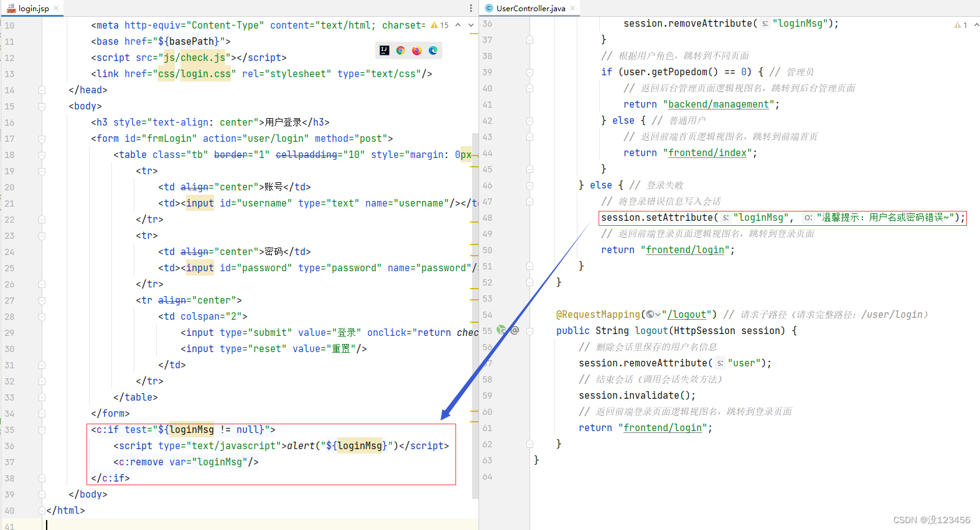Click session.removeAttribute "user" at line 57
The image size is (980, 530).
pos(675,363)
